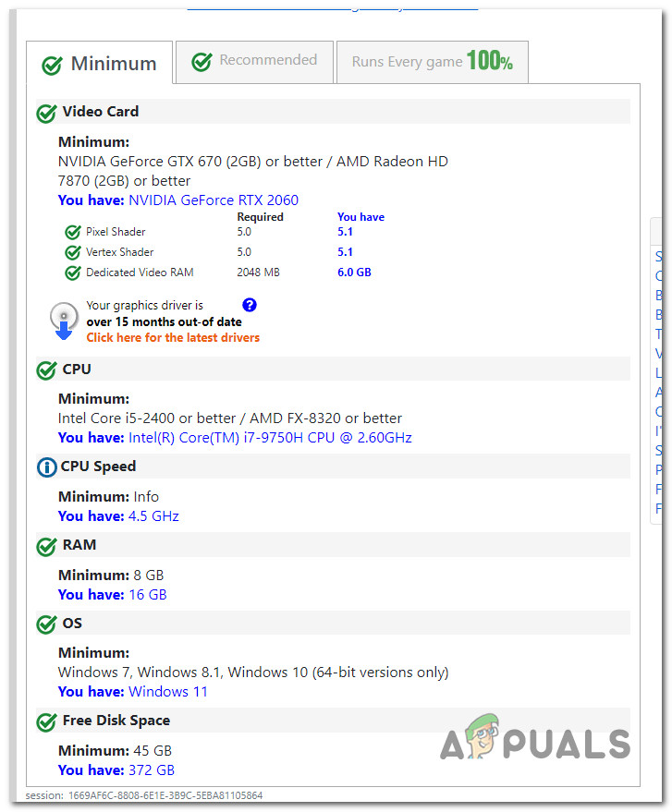
Task: Click the '2048 MB' required video RAM value
Action: point(258,273)
